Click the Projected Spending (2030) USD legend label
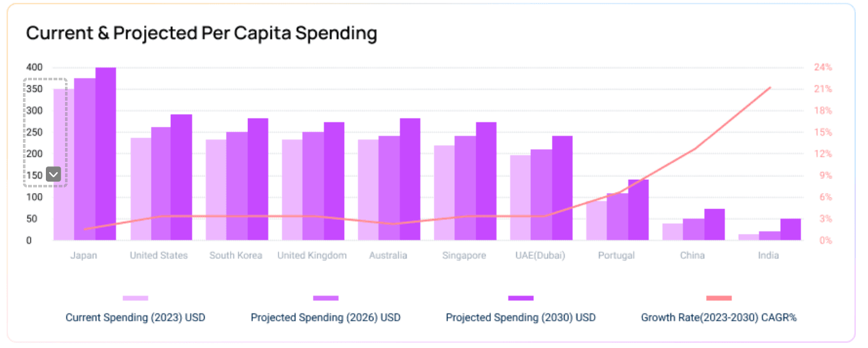 [521, 317]
